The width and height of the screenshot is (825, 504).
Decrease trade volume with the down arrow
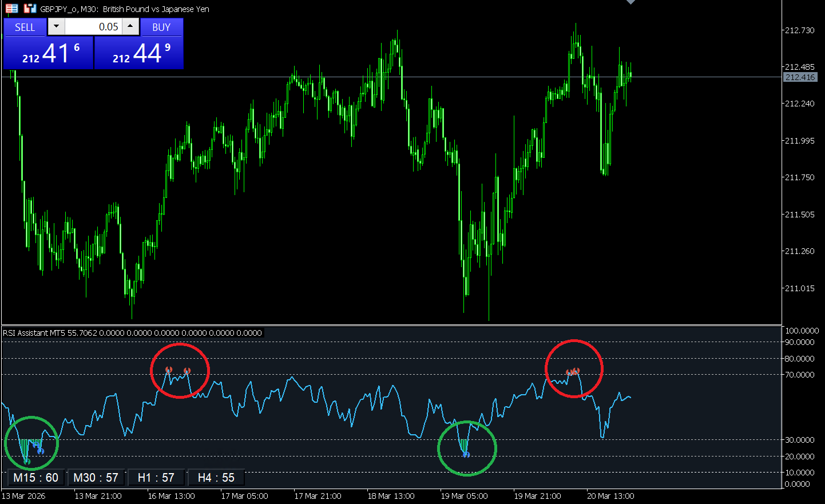pyautogui.click(x=56, y=26)
